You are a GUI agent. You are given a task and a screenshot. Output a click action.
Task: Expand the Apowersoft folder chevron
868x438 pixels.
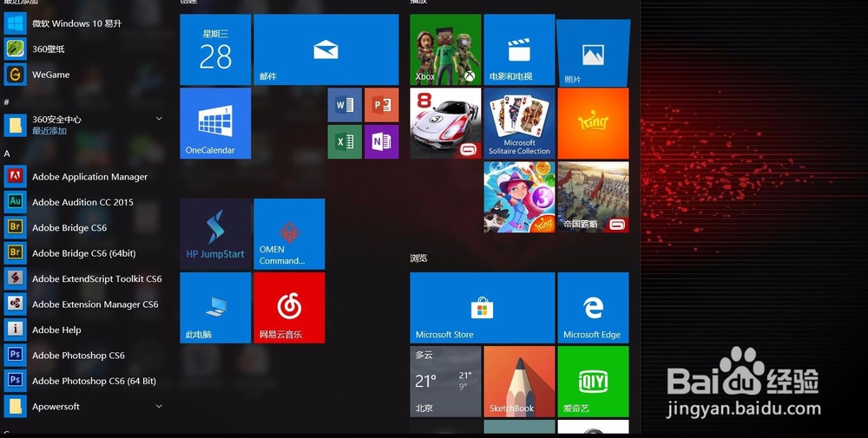coord(159,406)
